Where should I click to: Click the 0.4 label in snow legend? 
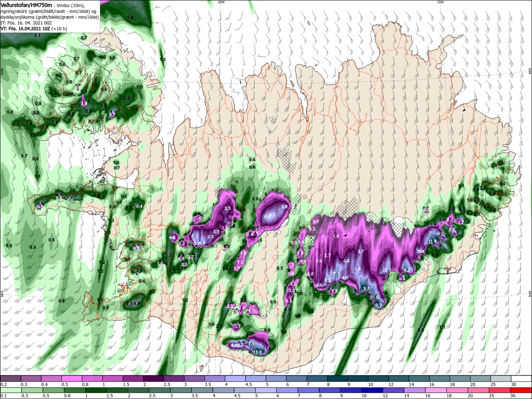click(44, 384)
